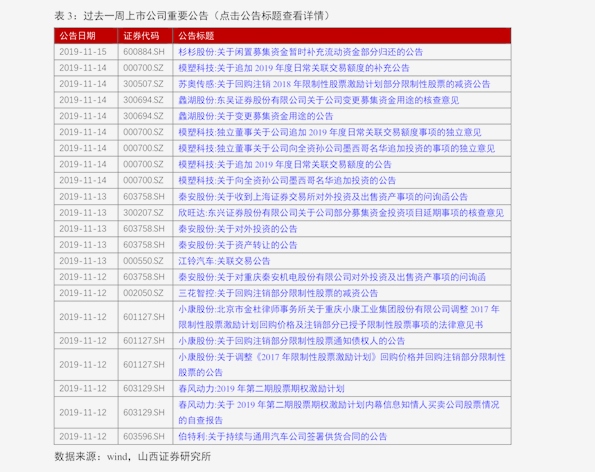The height and width of the screenshot is (472, 595).
Task: Open 伯特利 通用汽车 供货合同的公告 link
Action: [x=283, y=436]
